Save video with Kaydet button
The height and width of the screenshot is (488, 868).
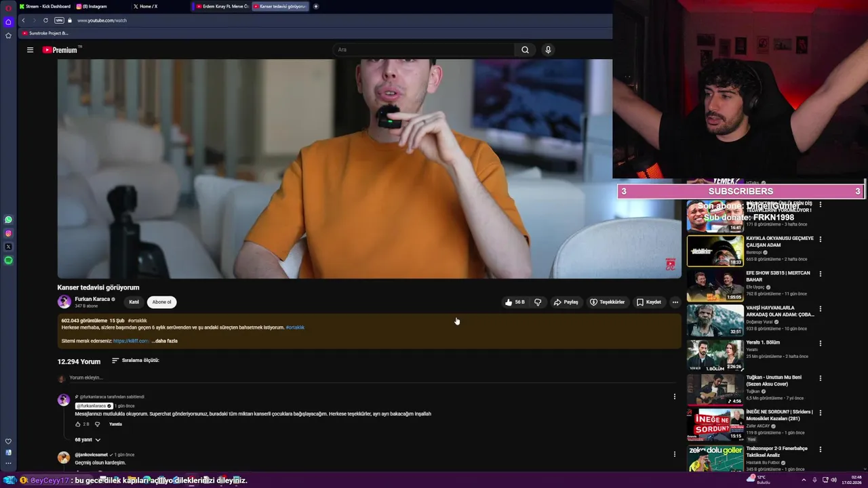click(x=649, y=302)
